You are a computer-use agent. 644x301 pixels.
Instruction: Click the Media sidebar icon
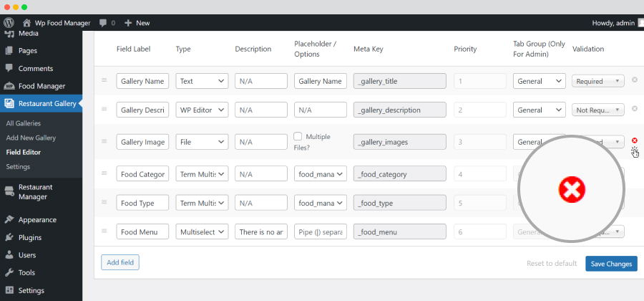[9, 34]
